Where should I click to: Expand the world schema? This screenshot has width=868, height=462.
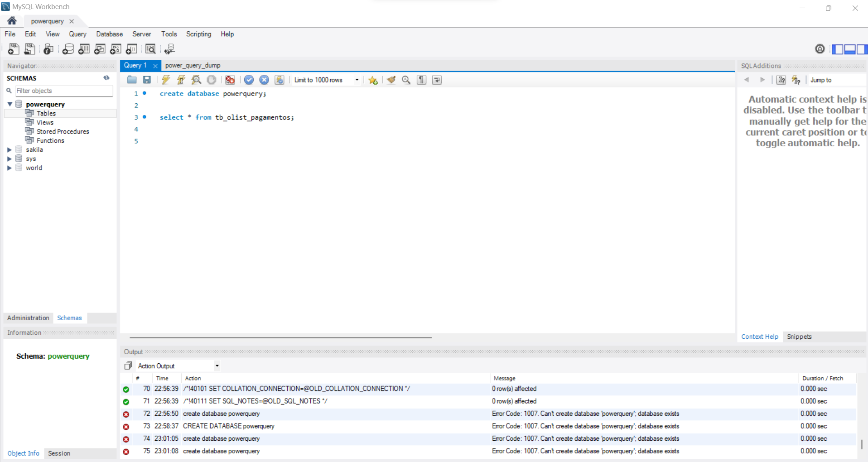tap(10, 168)
